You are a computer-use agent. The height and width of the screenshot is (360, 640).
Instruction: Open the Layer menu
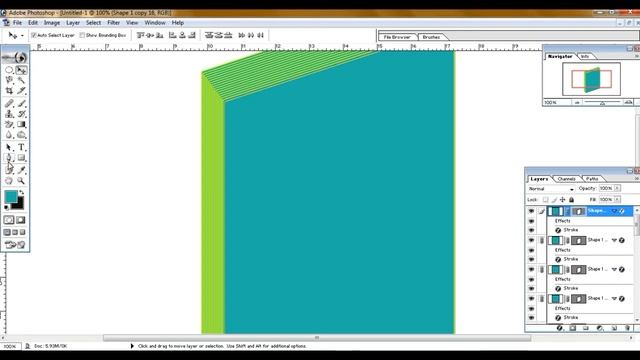(73, 23)
